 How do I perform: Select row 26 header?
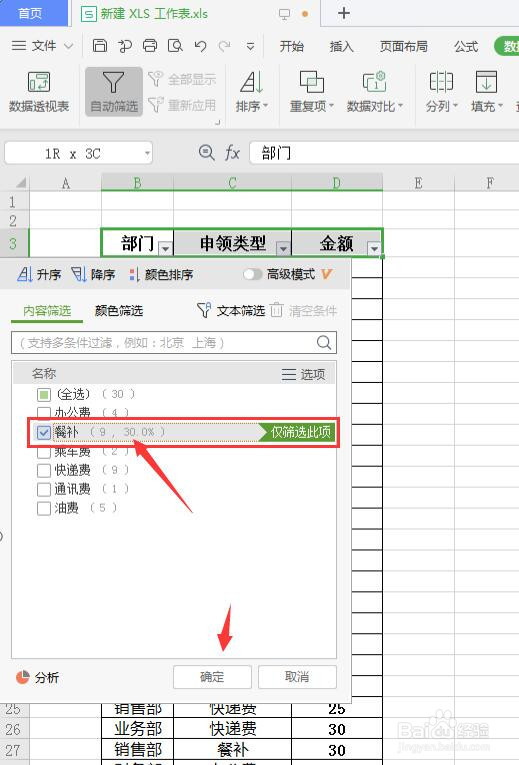coord(14,729)
